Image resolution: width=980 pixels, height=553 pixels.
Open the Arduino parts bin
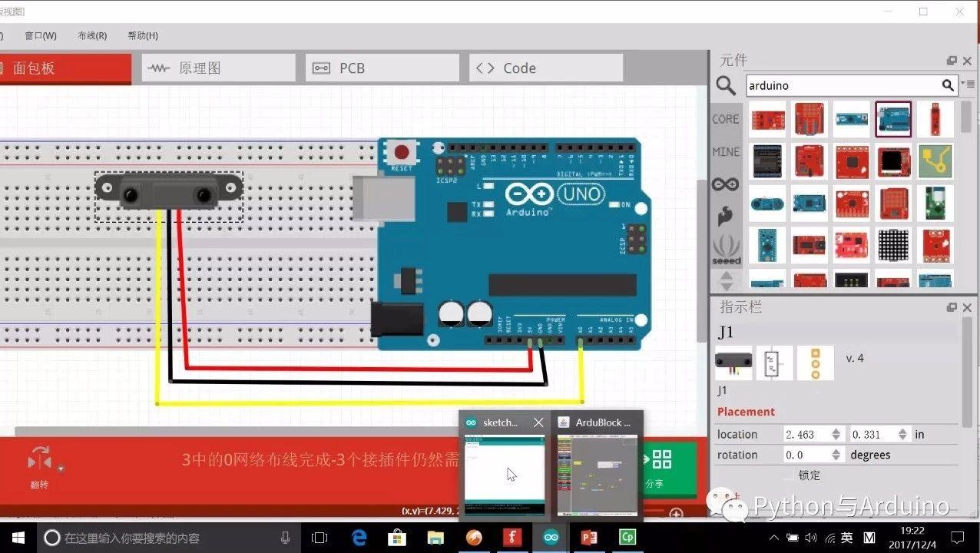click(726, 184)
